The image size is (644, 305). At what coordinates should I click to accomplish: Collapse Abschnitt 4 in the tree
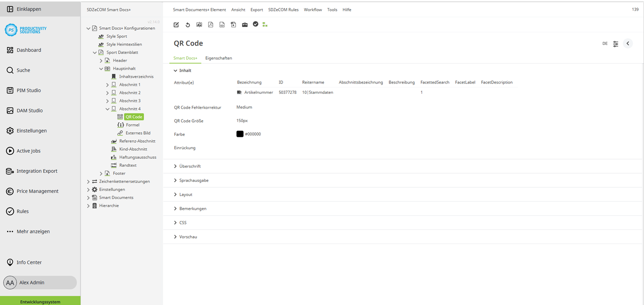click(108, 108)
